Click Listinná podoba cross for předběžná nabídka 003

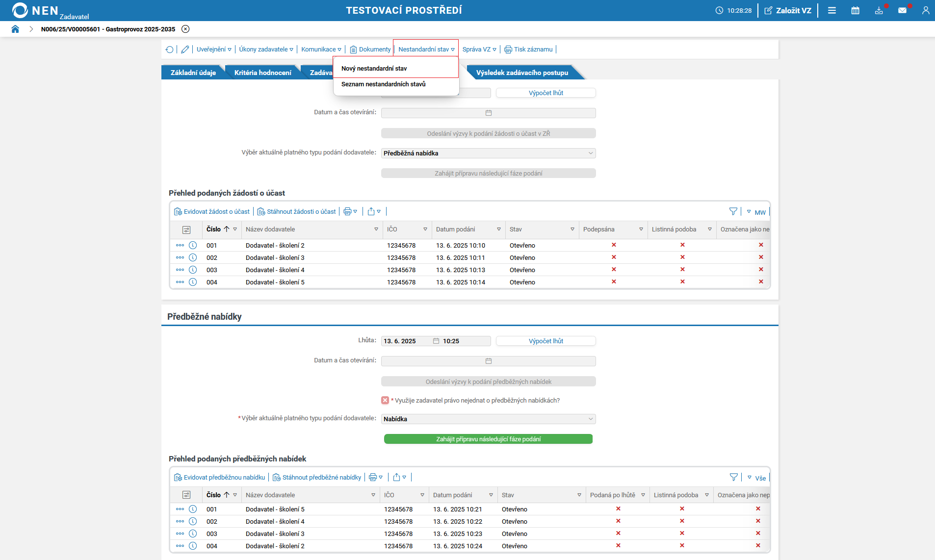(x=682, y=533)
